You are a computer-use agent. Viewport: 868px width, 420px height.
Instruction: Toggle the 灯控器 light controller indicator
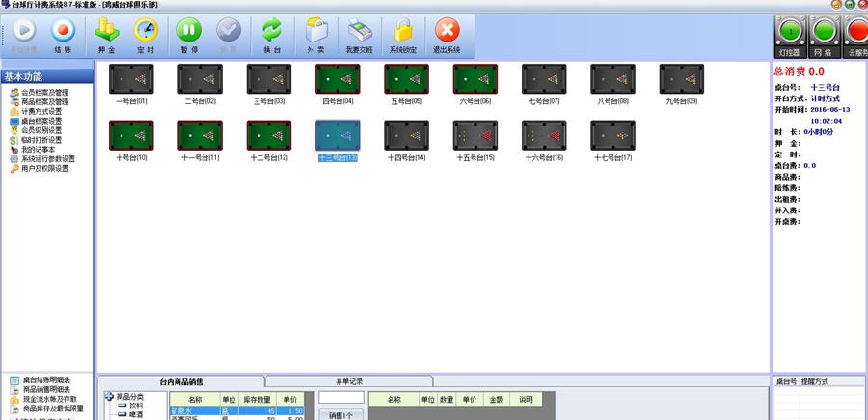click(x=789, y=35)
